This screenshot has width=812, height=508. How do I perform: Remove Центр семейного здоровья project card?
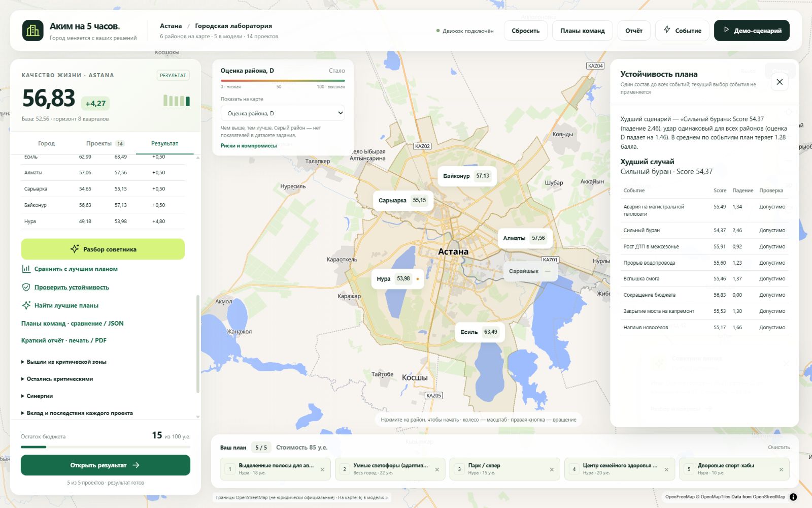click(x=666, y=469)
